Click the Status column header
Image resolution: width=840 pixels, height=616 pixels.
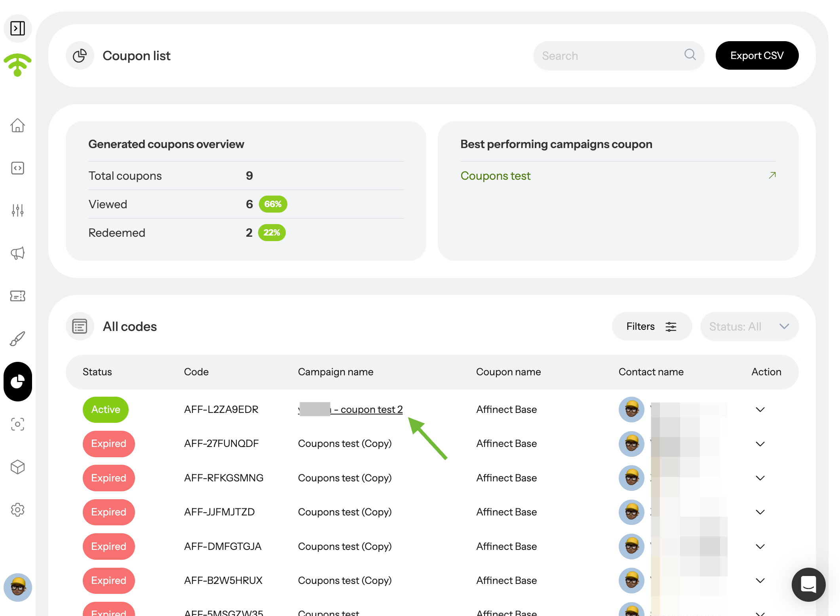[97, 372]
